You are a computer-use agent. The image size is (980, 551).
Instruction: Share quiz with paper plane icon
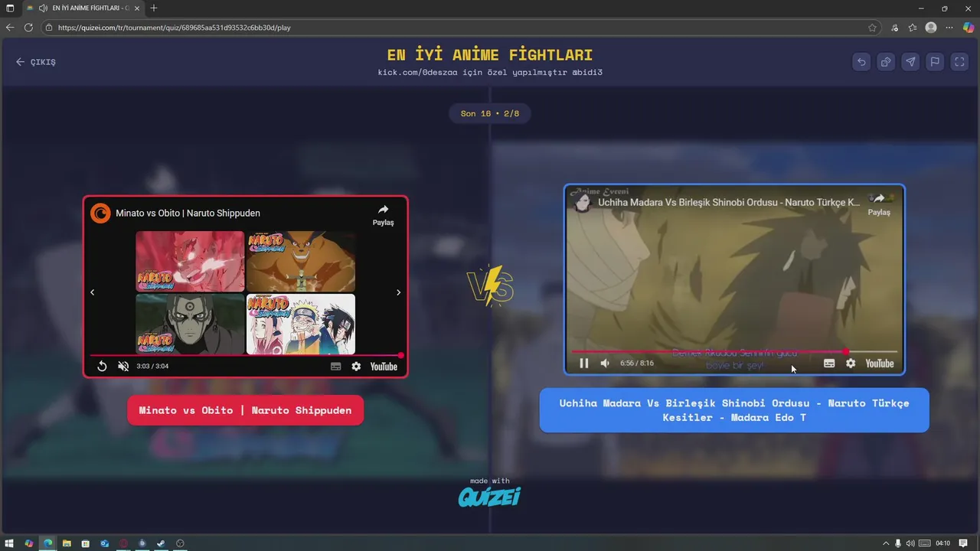(x=910, y=62)
